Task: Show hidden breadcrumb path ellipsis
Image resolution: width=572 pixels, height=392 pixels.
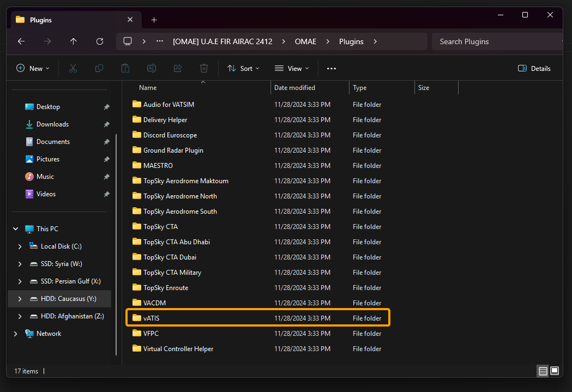Action: pyautogui.click(x=160, y=41)
